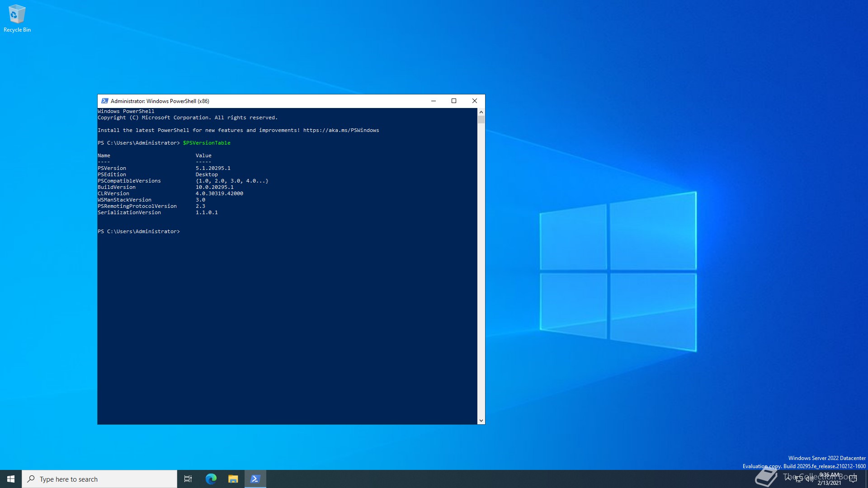868x488 pixels.
Task: Click the PowerShell icon in title bar
Action: [x=104, y=101]
